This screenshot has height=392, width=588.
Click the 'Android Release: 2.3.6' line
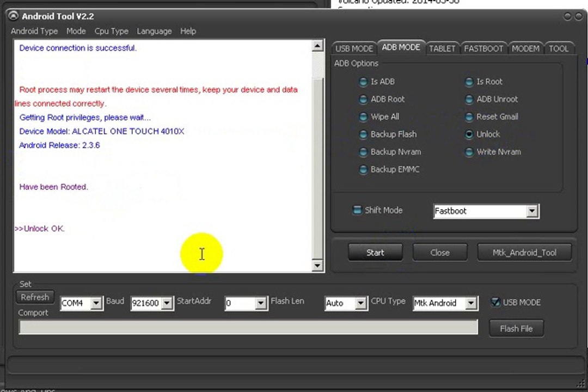point(60,145)
